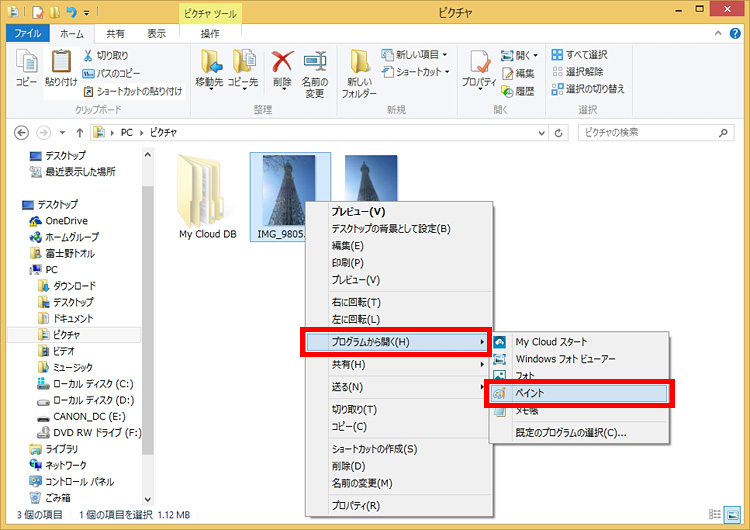Select ローカル ディスク (C:) in navigation tree

[92, 385]
